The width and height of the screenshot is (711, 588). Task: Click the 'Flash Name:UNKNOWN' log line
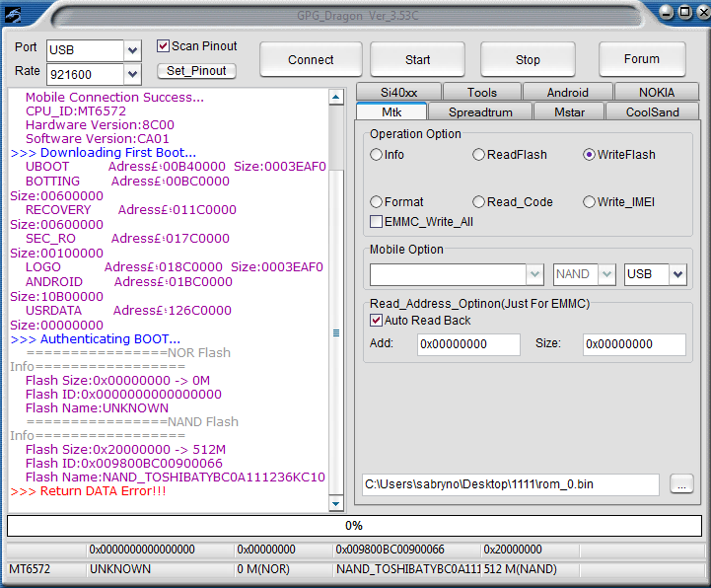pos(97,407)
